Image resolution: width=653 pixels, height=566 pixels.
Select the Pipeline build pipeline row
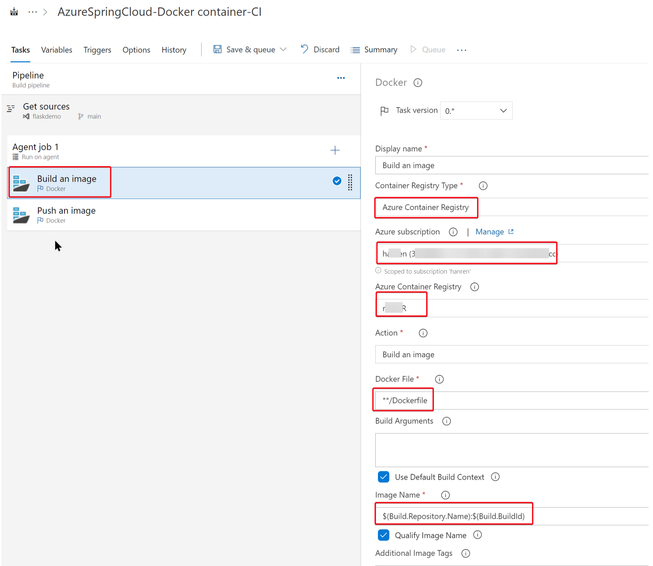tap(181, 79)
